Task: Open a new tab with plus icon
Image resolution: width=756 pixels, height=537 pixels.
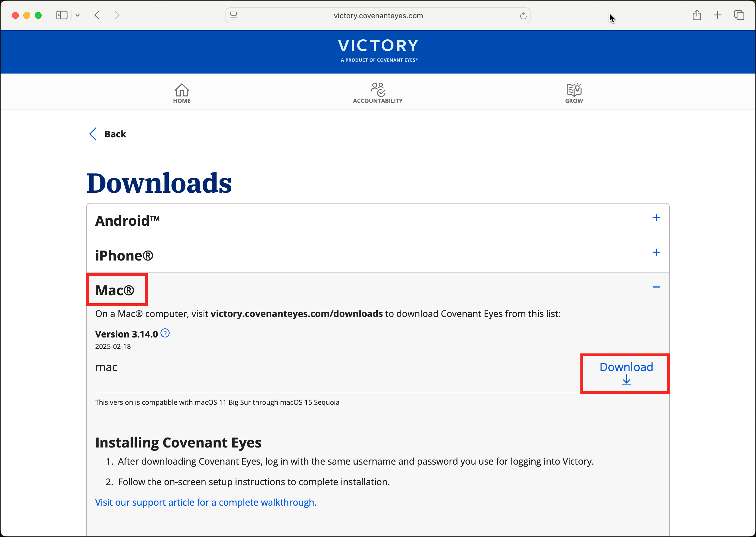Action: tap(718, 15)
